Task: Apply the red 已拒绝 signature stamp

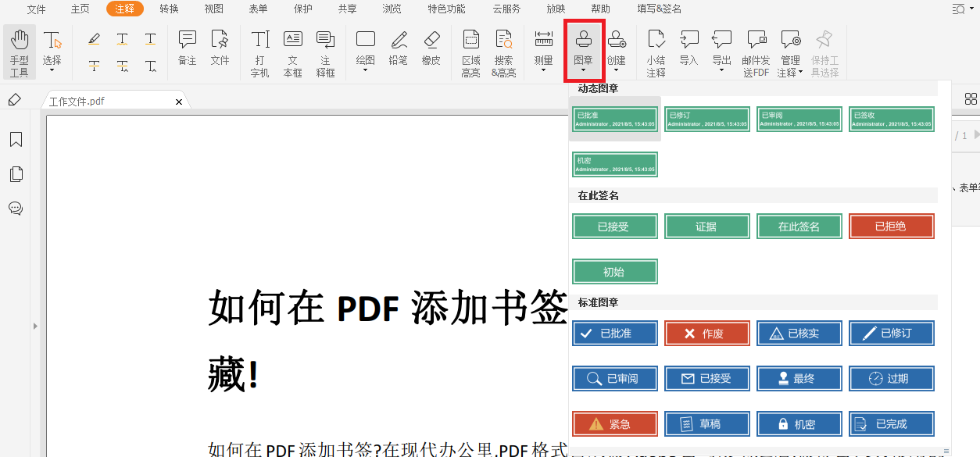Action: click(x=891, y=226)
